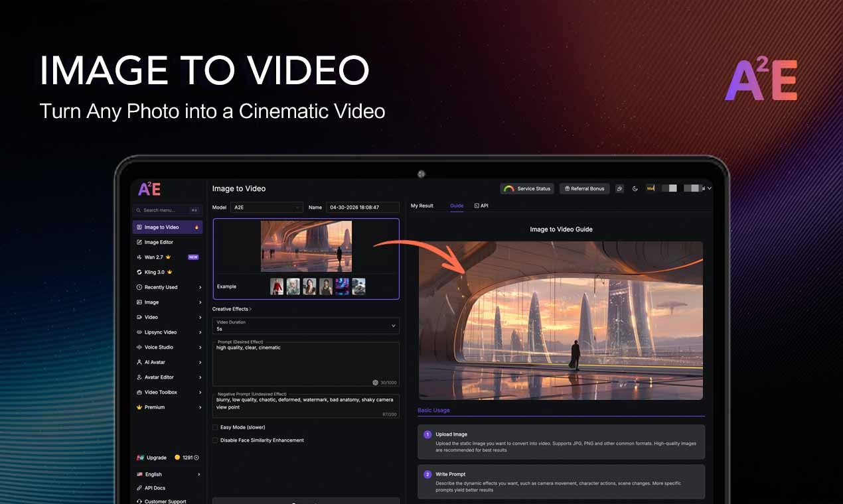Open the user account dropdown arrow

click(x=710, y=188)
